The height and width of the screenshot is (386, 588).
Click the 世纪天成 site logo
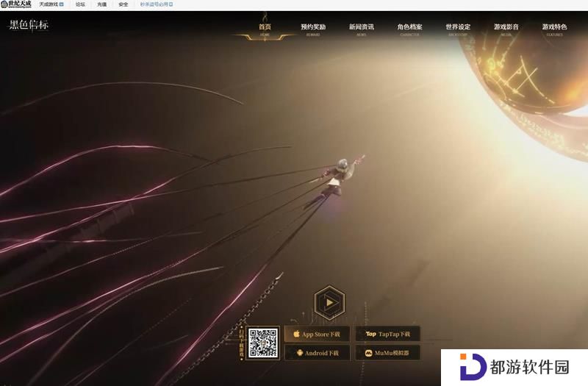[x=16, y=4]
